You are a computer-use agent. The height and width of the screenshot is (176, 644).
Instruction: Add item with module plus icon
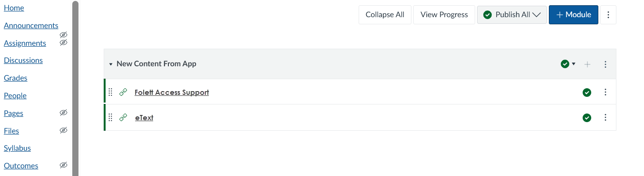coord(587,64)
